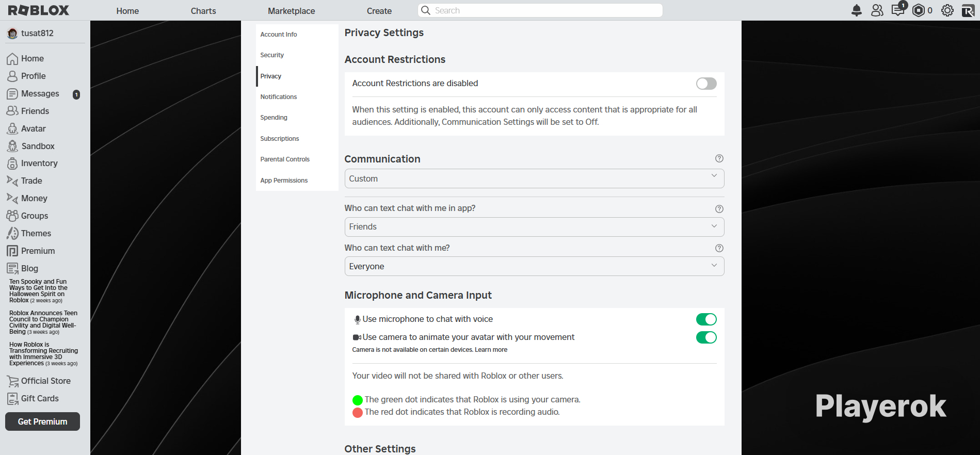
Task: Click the Groups icon in sidebar
Action: (12, 216)
